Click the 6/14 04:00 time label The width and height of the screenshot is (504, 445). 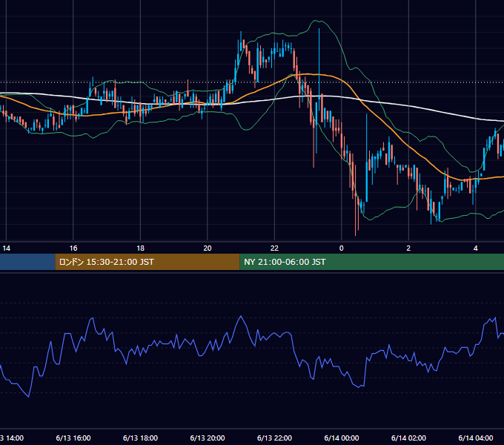click(x=476, y=438)
